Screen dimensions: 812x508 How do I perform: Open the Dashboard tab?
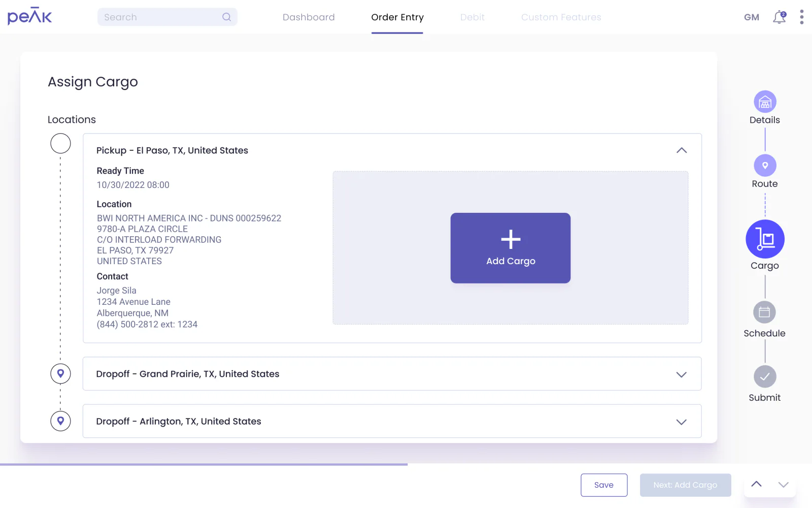(309, 17)
